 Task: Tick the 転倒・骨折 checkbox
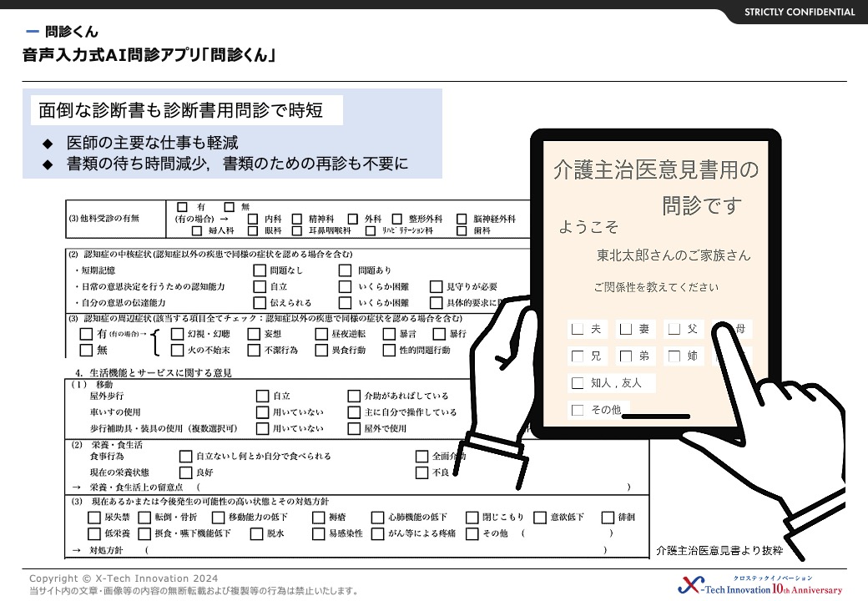144,518
